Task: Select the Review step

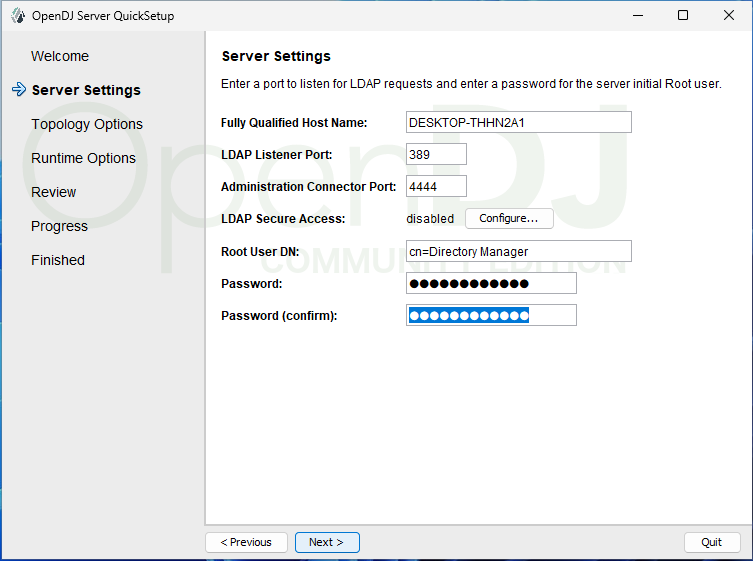Action: tap(54, 192)
